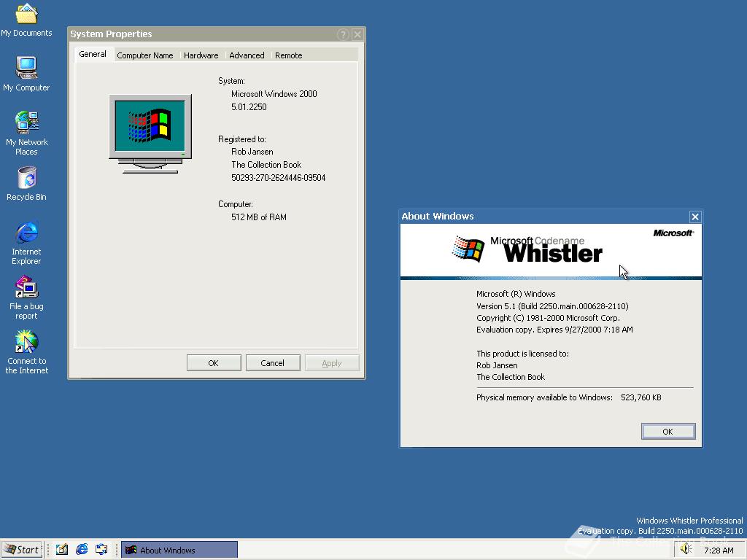Close the System Properties window
This screenshot has width=747, height=560.
click(357, 34)
